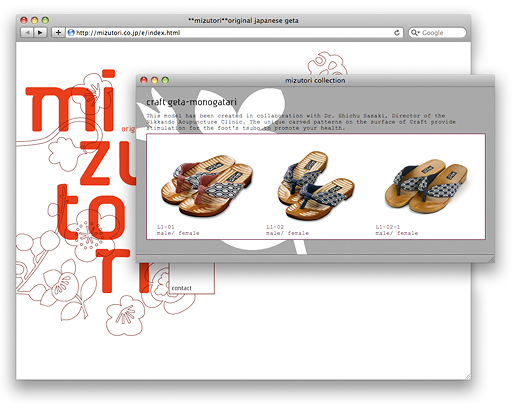
Task: Click the globe site icon in address bar
Action: 71,33
